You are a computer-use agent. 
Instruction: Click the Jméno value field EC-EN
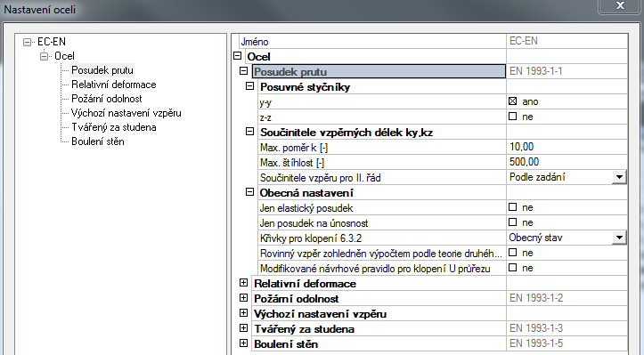tap(567, 41)
